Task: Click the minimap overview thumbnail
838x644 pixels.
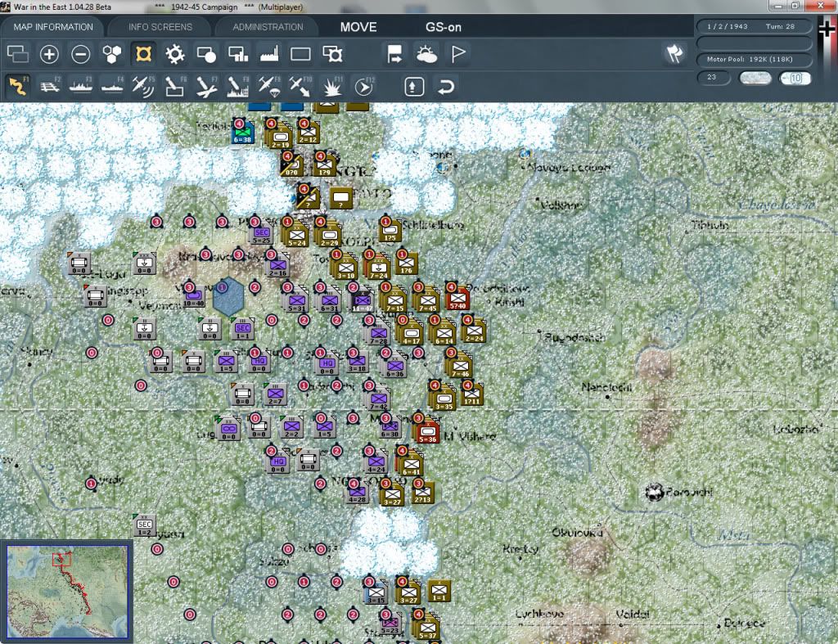Action: pyautogui.click(x=67, y=590)
